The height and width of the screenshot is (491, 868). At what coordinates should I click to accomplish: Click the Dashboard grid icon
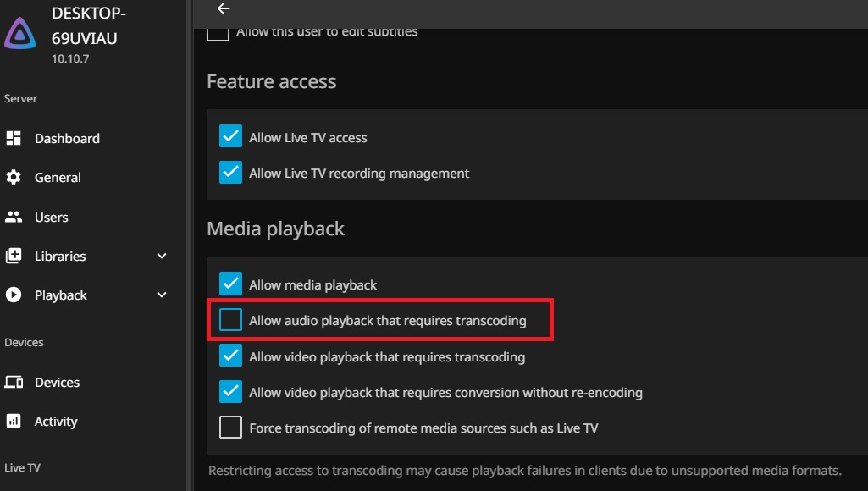coord(14,138)
